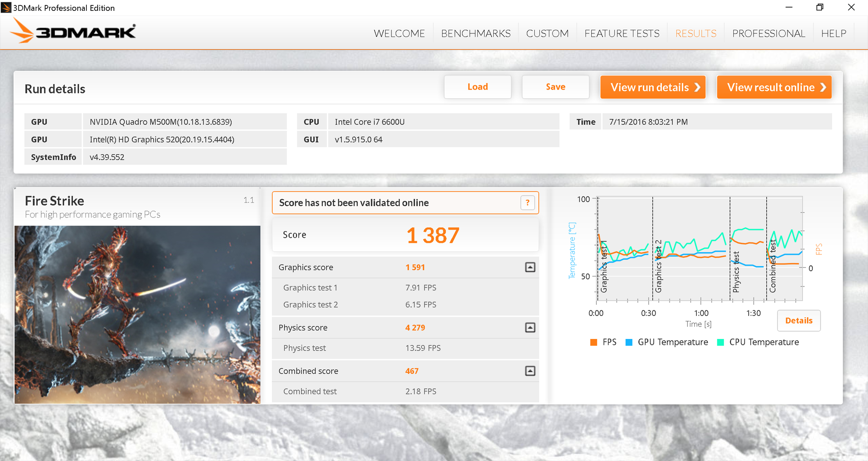Click the NVIDIA Quadro M500M GPU entry
The height and width of the screenshot is (461, 868).
click(x=184, y=122)
